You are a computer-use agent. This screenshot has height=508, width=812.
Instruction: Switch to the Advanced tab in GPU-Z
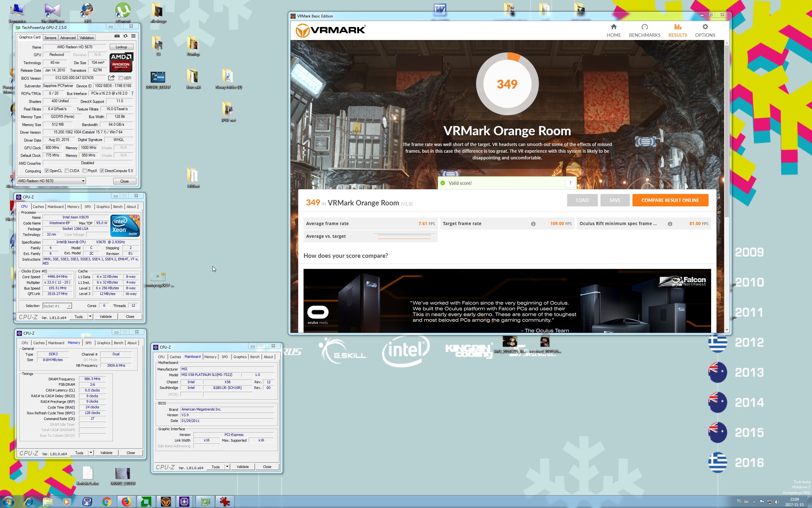point(68,38)
